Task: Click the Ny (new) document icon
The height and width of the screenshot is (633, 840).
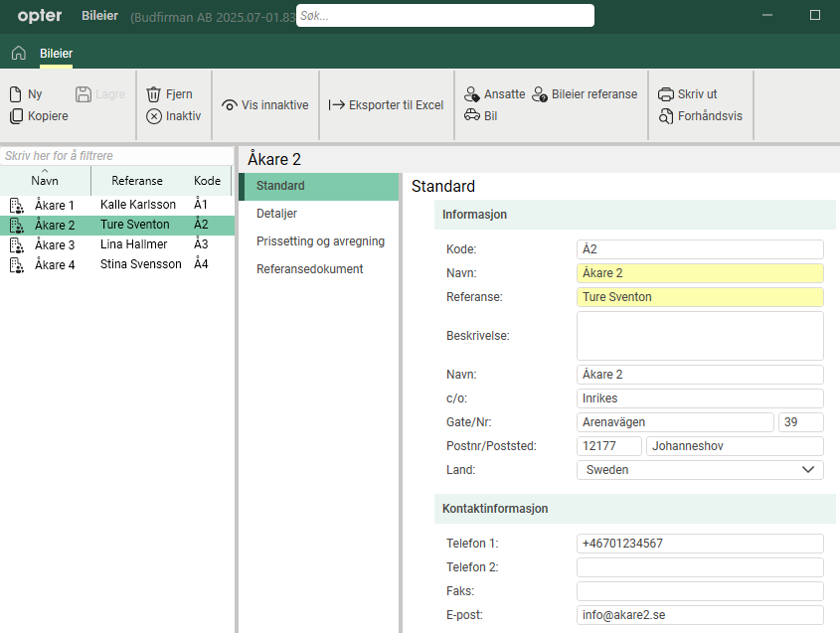Action: click(x=16, y=94)
